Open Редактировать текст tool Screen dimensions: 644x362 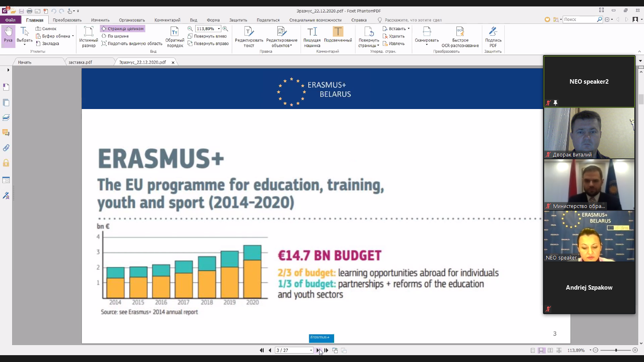pos(249,37)
